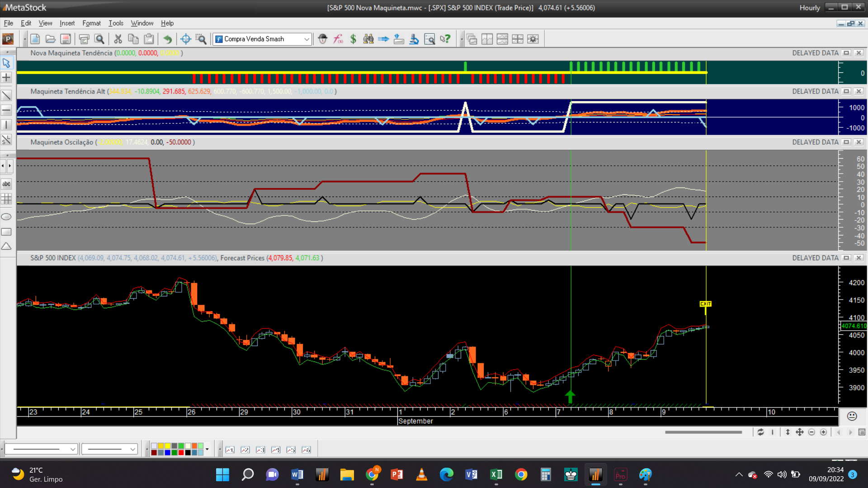Viewport: 868px width, 488px height.
Task: Click the refresh chart data icon
Action: [761, 432]
